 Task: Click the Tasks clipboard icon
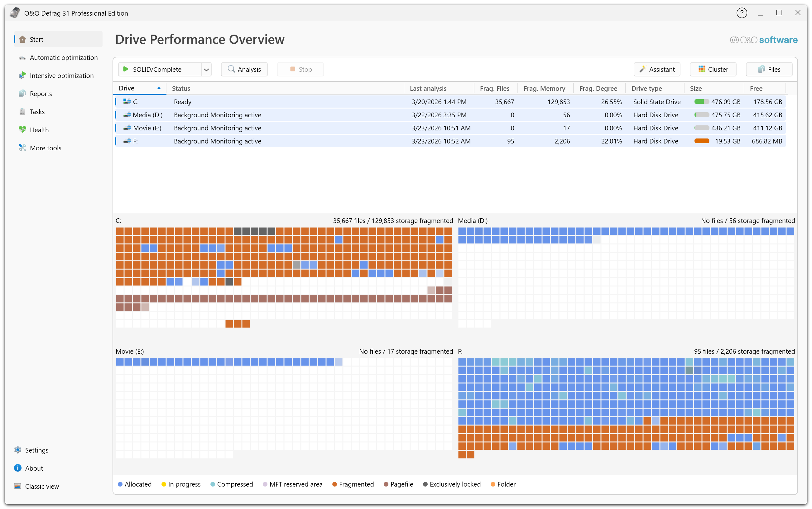click(x=22, y=112)
